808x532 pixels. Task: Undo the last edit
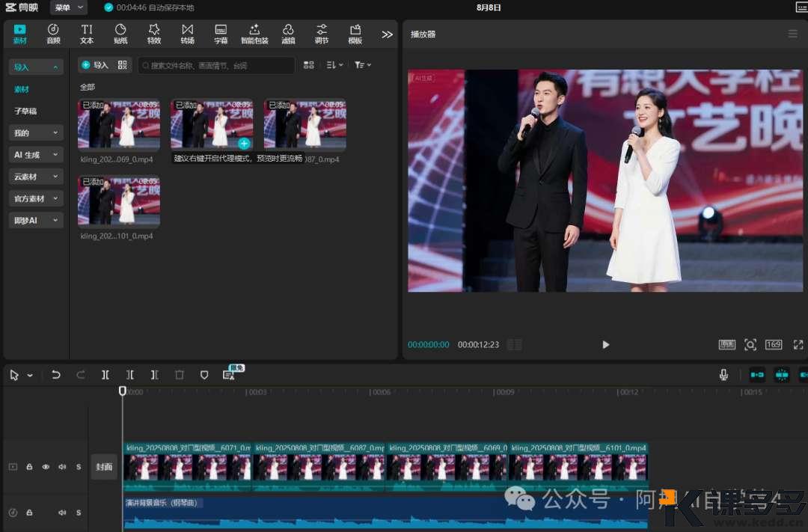point(55,375)
